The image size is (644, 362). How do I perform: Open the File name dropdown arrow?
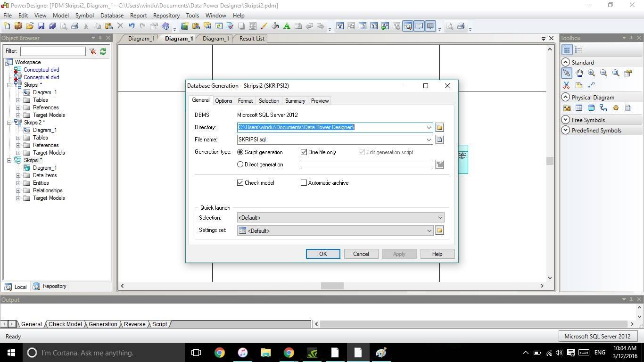tap(429, 140)
